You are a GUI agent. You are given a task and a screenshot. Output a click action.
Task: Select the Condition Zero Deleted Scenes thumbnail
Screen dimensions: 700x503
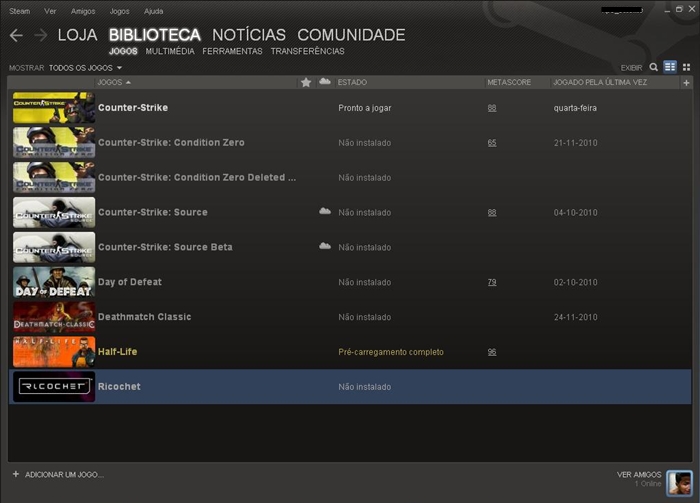click(x=54, y=177)
